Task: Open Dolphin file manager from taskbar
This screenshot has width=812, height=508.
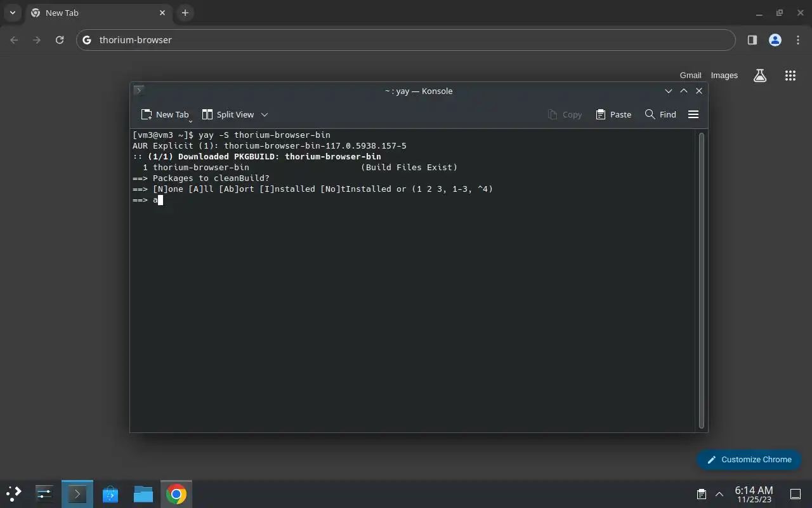Action: 143,493
